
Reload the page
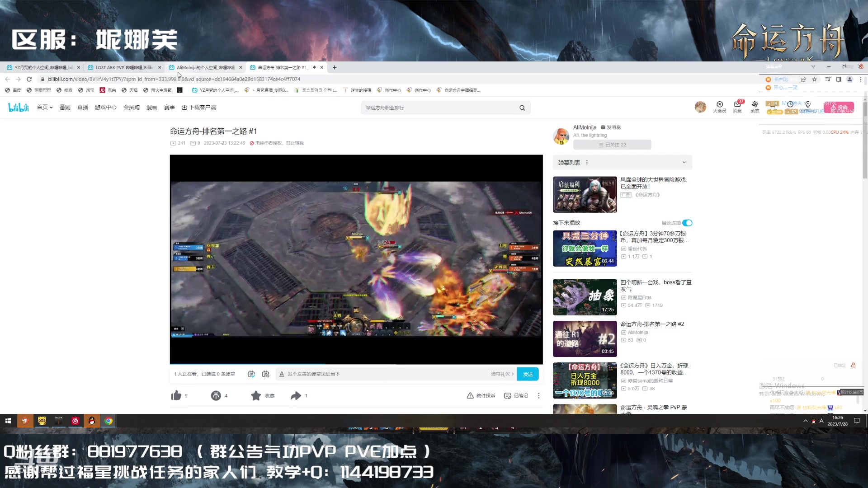29,79
